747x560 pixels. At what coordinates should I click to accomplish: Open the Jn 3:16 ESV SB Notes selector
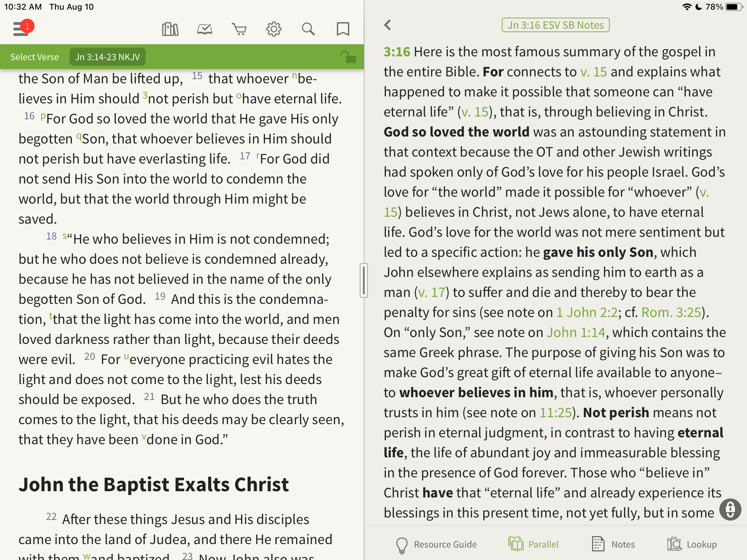coord(555,25)
